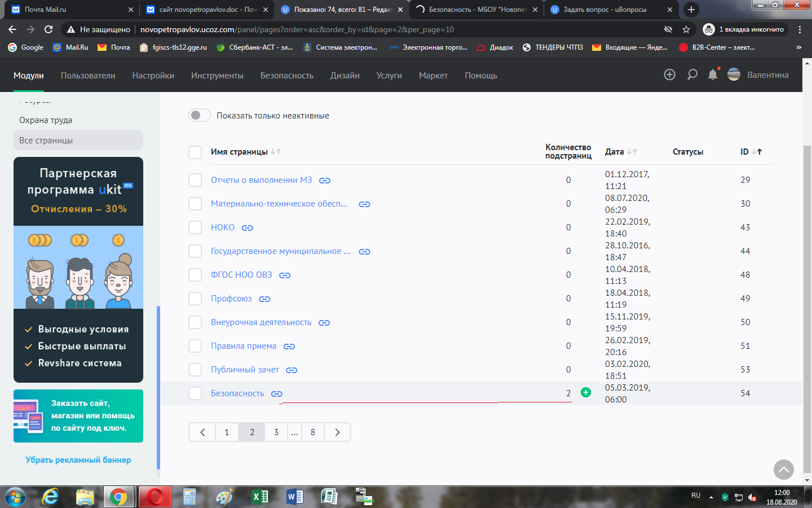Sort table by Дата column
The image size is (812, 508).
[632, 152]
